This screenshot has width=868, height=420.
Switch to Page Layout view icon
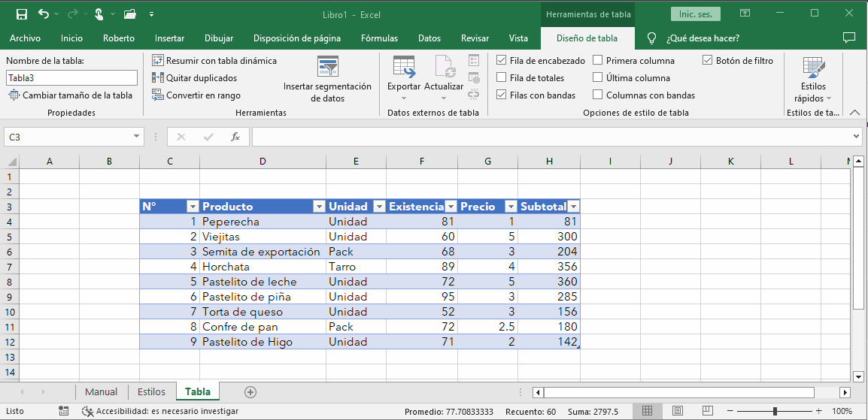(677, 411)
